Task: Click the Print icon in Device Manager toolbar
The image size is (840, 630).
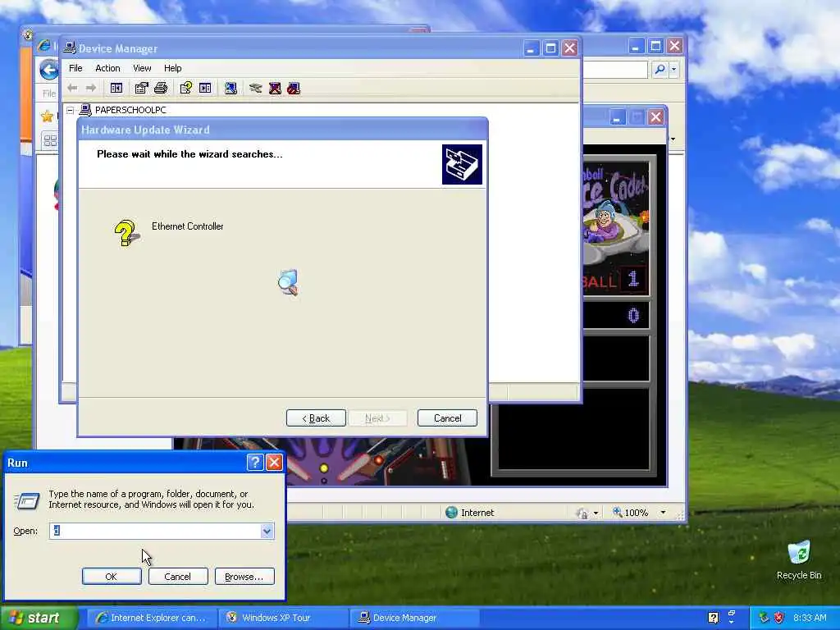Action: click(x=161, y=88)
